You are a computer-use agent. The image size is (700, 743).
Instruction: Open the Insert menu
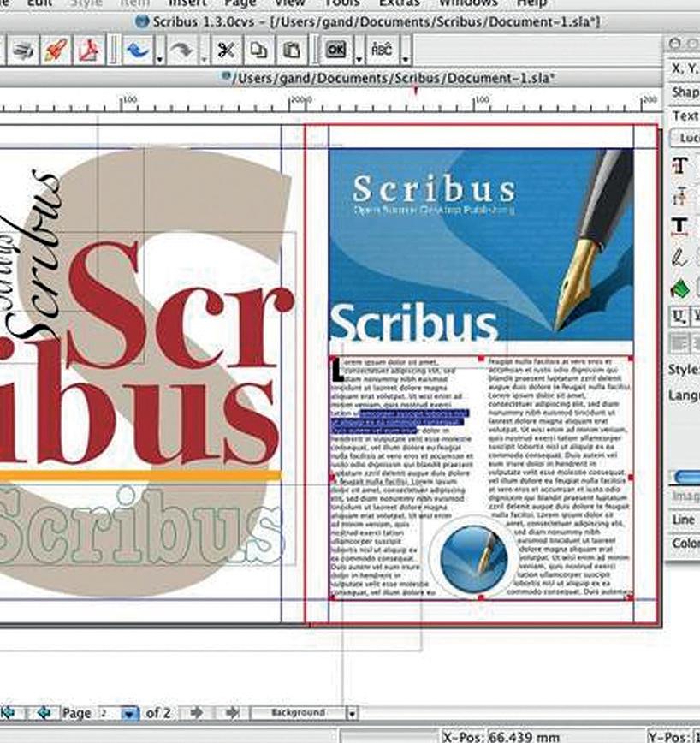click(x=187, y=3)
